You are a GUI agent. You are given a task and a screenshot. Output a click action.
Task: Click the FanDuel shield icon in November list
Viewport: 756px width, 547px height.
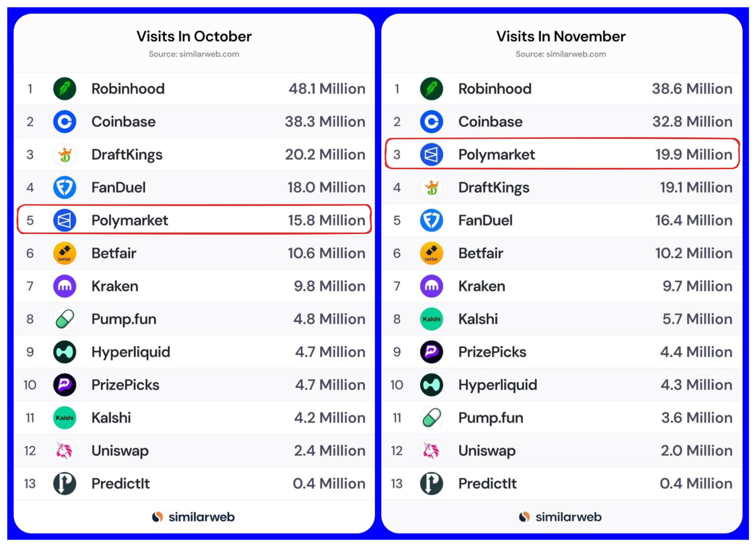[431, 220]
